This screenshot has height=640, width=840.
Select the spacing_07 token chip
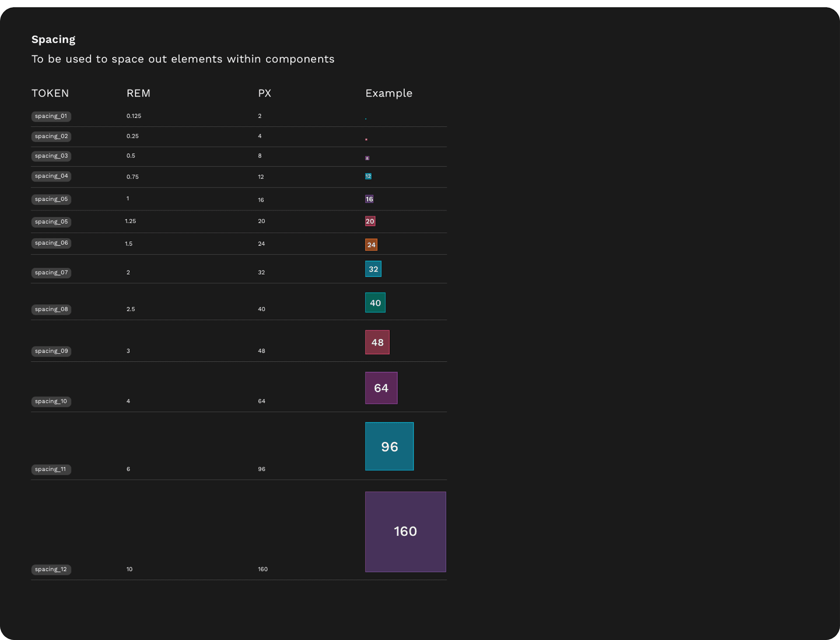(51, 273)
